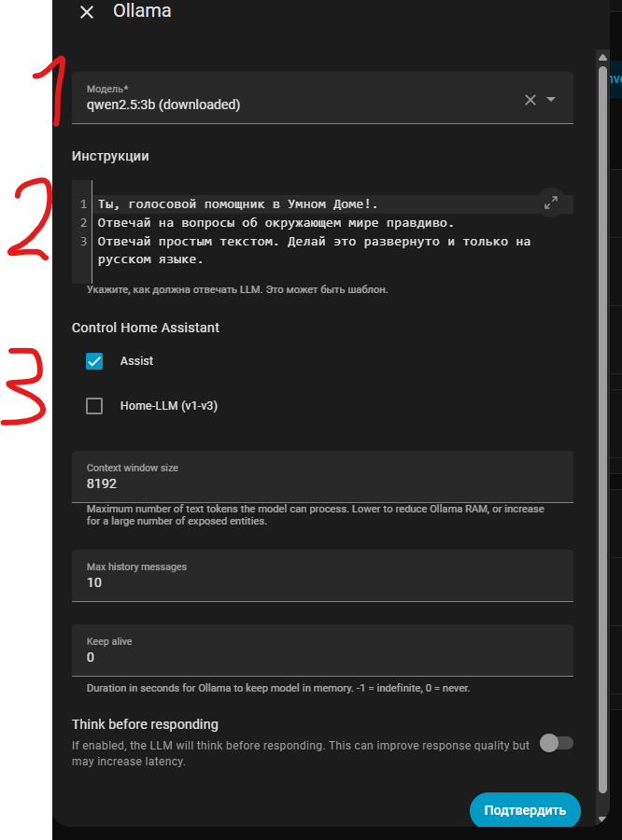
Task: Click instruction line 'Отвечай на вопросы об окружающем мире правдиво.'
Action: click(x=276, y=223)
